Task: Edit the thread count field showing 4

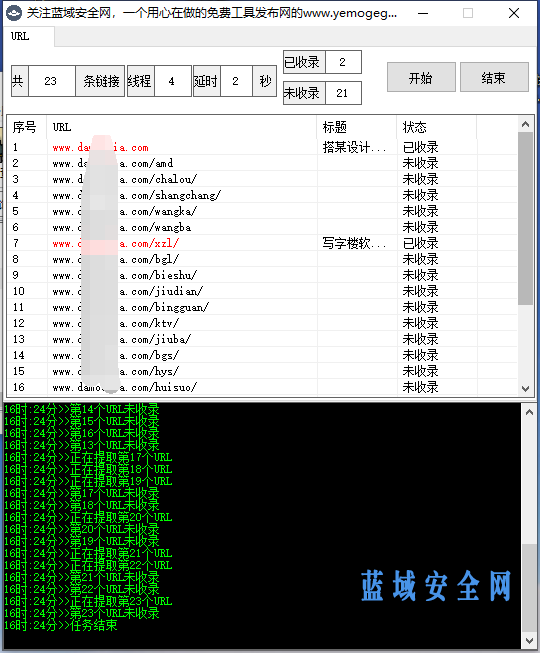Action: point(172,81)
